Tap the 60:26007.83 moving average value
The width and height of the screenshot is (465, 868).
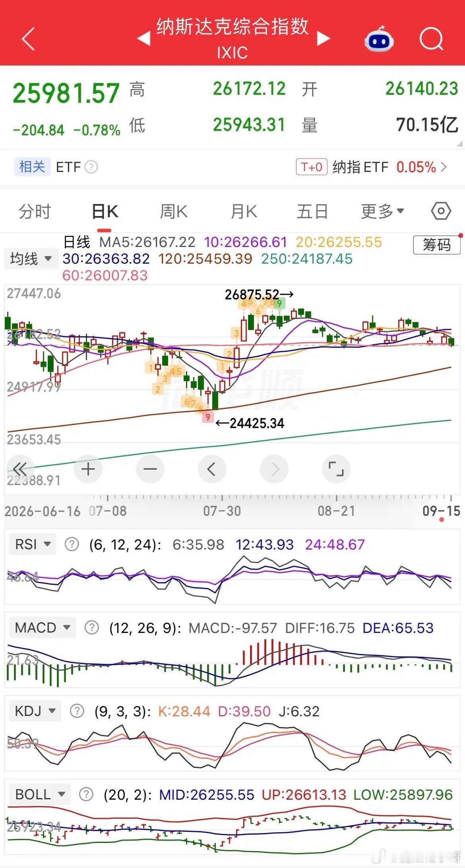point(105,276)
